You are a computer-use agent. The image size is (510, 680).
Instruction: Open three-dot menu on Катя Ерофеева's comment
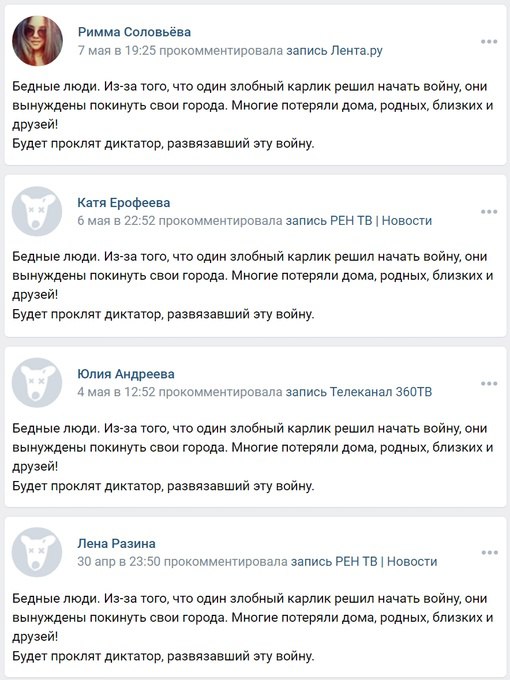489,212
